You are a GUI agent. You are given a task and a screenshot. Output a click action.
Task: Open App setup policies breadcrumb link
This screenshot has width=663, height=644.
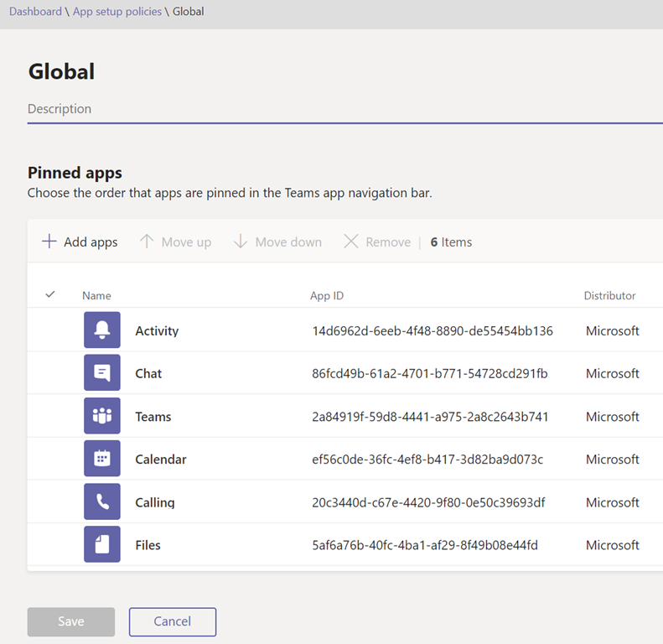[117, 12]
